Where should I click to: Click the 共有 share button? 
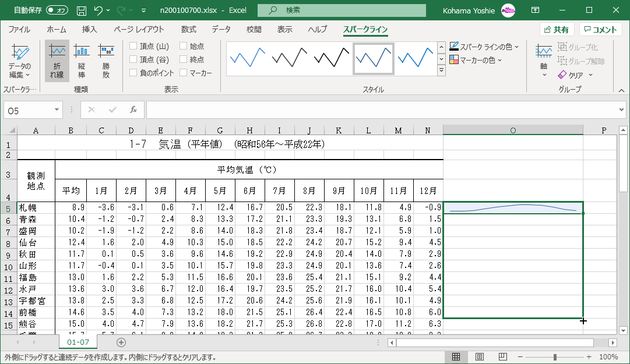[x=557, y=30]
